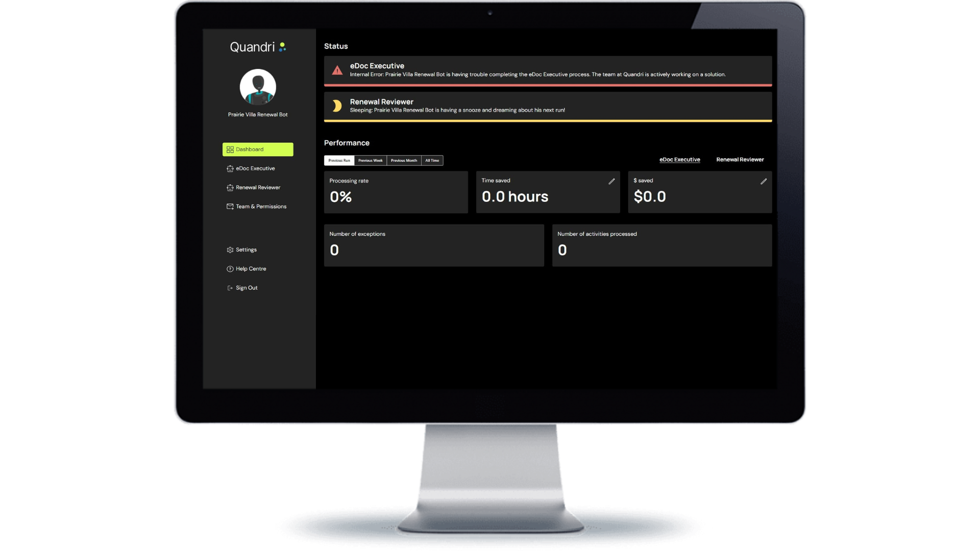
Task: Click the Settings gear icon
Action: [230, 250]
